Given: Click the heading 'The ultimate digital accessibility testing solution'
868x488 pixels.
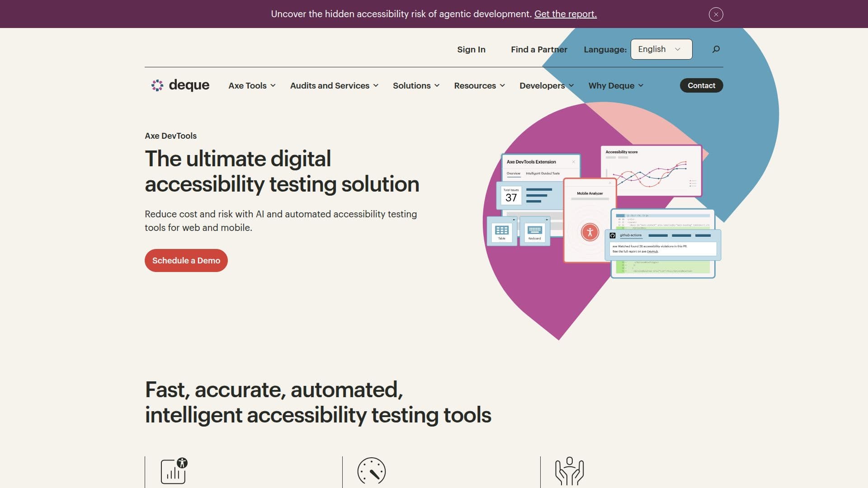Looking at the screenshot, I should click(x=282, y=171).
